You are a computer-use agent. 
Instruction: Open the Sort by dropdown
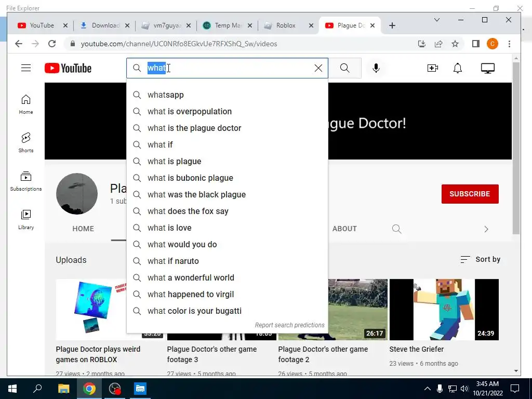click(x=480, y=259)
